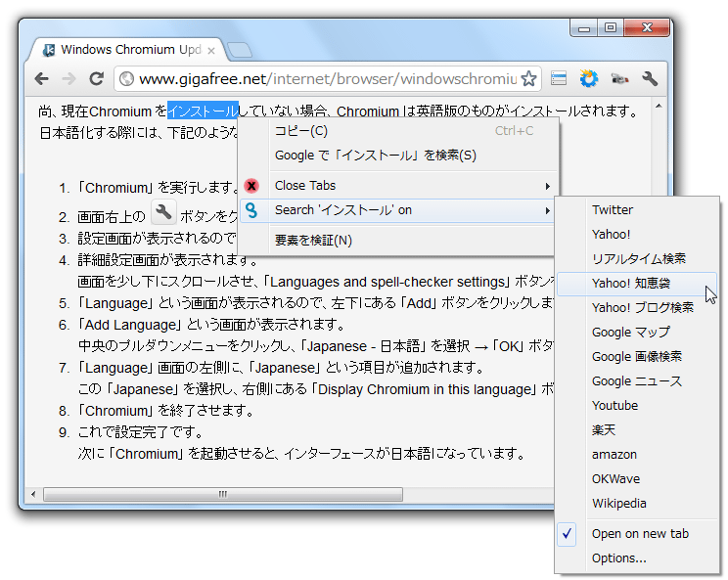This screenshot has width=728, height=580.
Task: Minimize the Chromium browser window
Action: point(584,28)
